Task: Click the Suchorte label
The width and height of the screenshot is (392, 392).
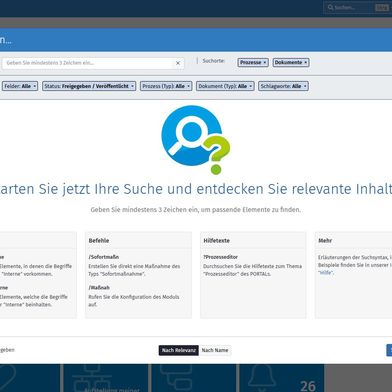Action: click(214, 61)
